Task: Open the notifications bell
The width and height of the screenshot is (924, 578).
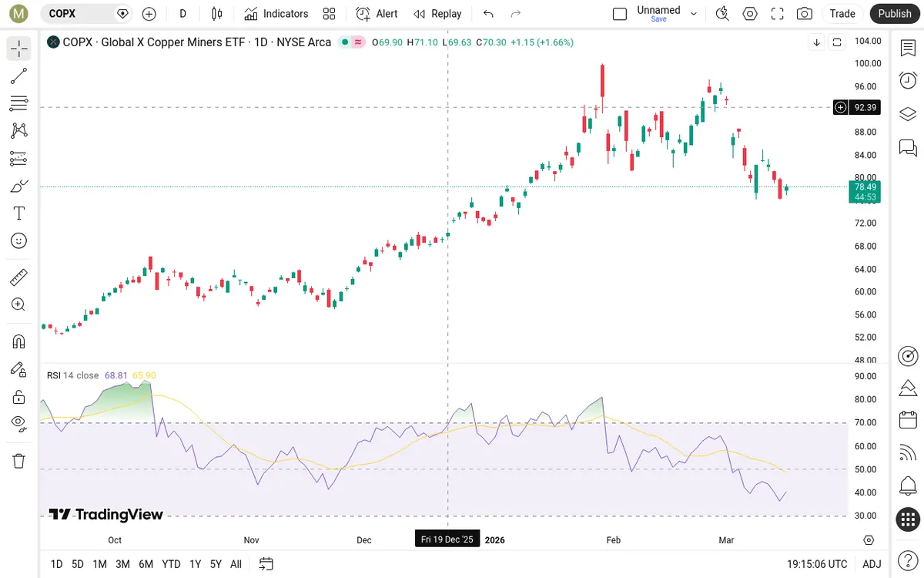Action: coord(908,486)
